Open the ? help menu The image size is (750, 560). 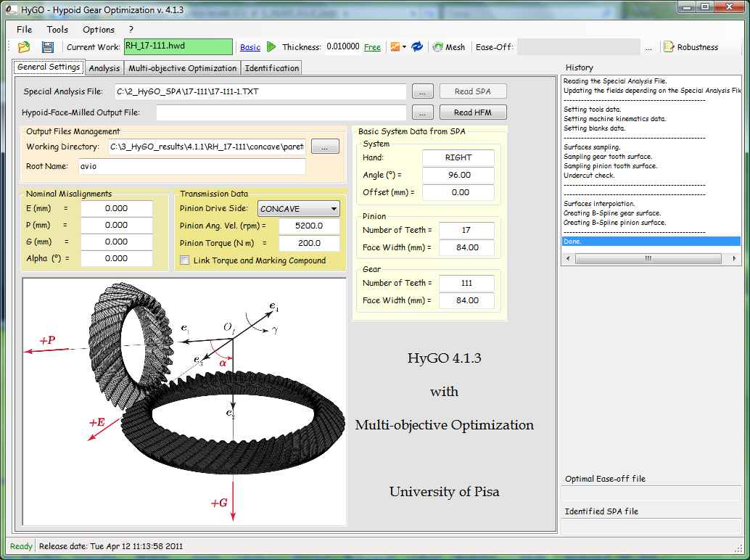click(131, 29)
